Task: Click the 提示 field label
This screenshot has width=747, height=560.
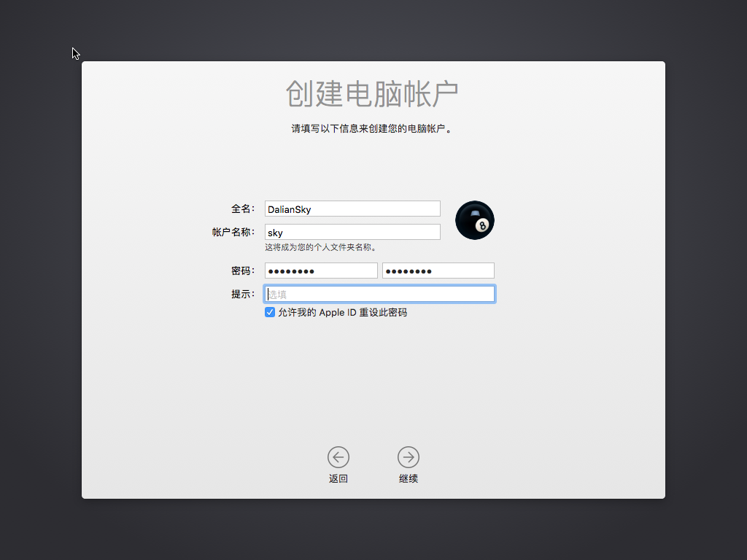Action: [x=242, y=294]
